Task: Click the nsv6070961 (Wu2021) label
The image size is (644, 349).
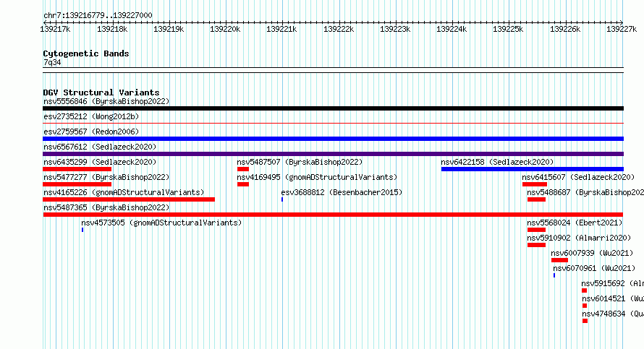Action: (x=594, y=268)
